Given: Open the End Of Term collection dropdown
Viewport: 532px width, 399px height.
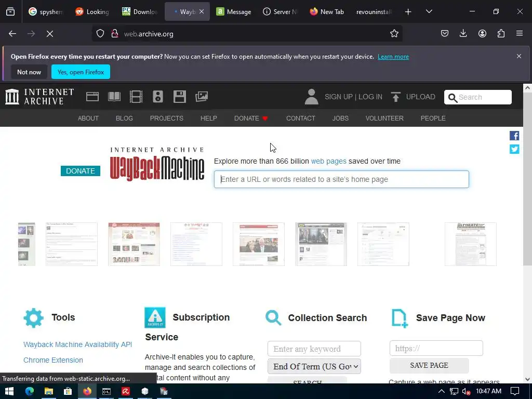Looking at the screenshot, I should point(314,366).
